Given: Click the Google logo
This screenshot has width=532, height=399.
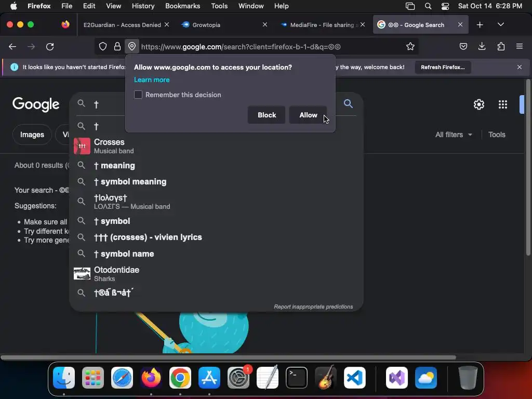Looking at the screenshot, I should [x=36, y=104].
